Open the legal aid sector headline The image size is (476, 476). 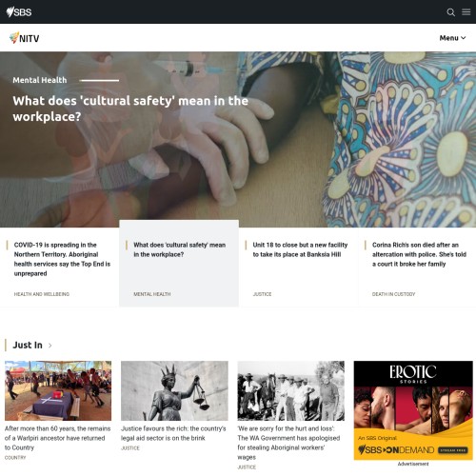coord(173,433)
